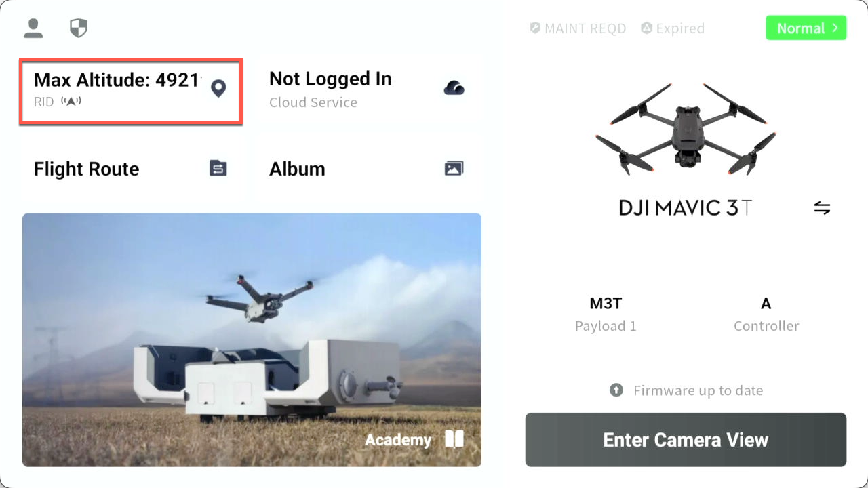This screenshot has height=488, width=868.
Task: Expand the Normal status indicator
Action: coord(806,28)
